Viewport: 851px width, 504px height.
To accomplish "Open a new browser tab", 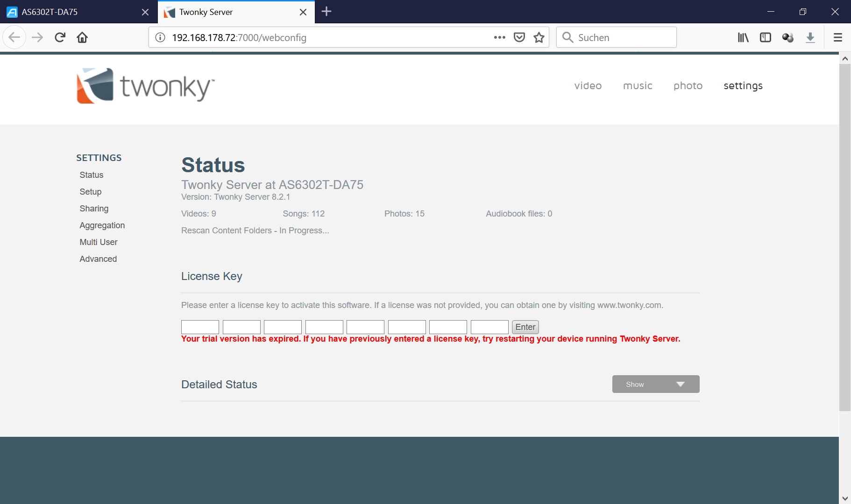I will tap(326, 12).
